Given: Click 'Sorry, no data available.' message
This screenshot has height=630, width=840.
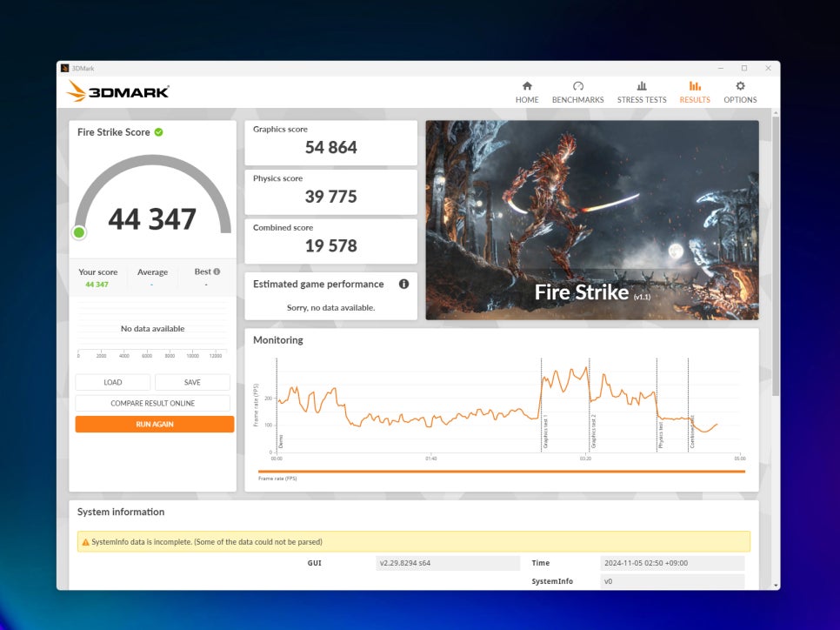Looking at the screenshot, I should (331, 308).
